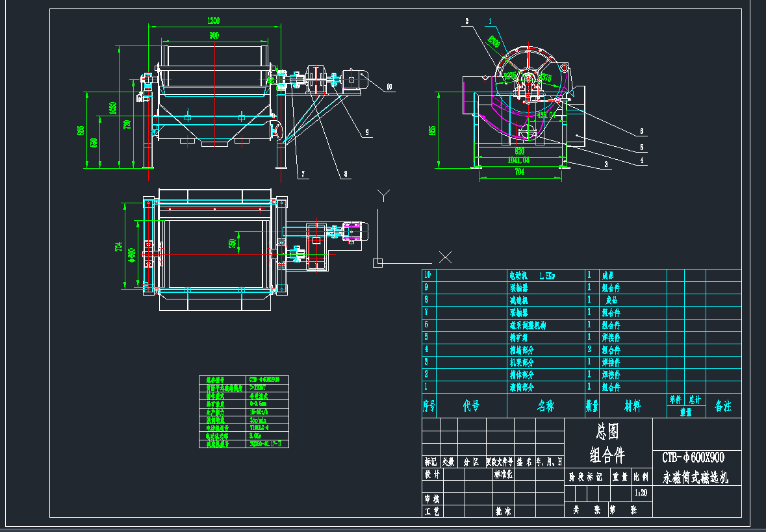766x532 pixels.
Task: Click the 900 drum length dimension
Action: click(214, 36)
